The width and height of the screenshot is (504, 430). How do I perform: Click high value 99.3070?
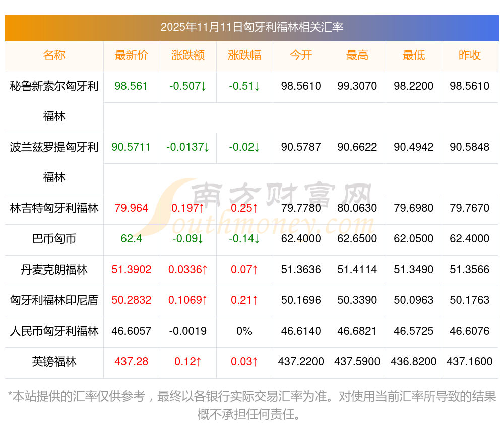pos(357,86)
